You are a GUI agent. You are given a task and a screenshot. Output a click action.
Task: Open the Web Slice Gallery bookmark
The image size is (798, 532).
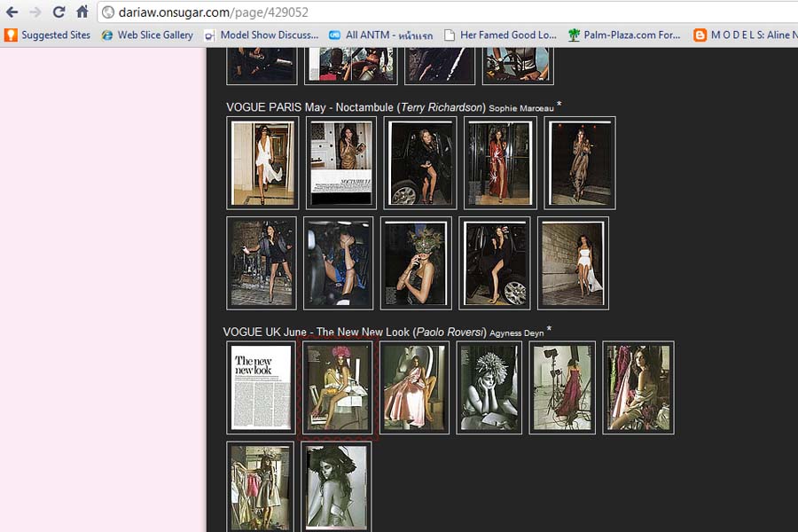point(147,35)
